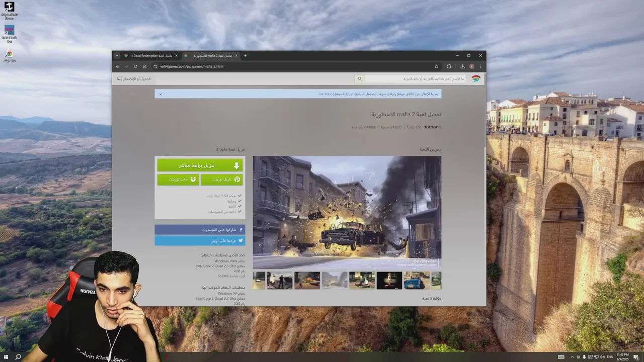Select the faded street scene thumbnail
This screenshot has width=644, height=362.
[334, 281]
